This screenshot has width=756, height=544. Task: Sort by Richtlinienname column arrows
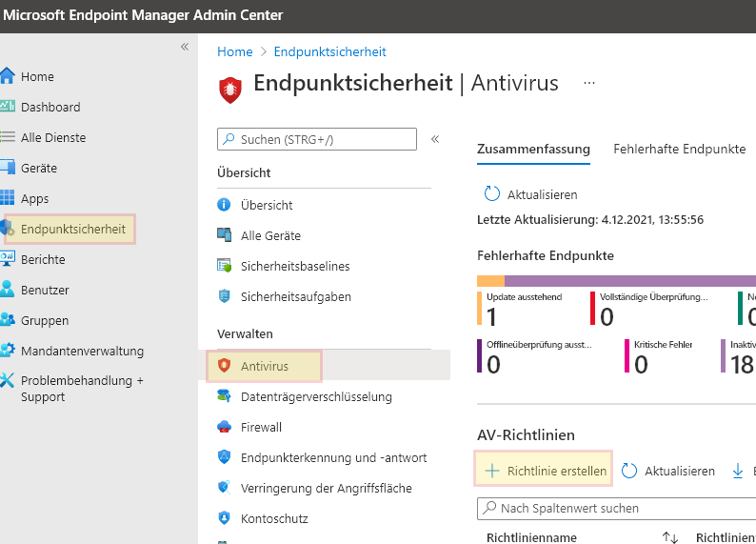[669, 537]
